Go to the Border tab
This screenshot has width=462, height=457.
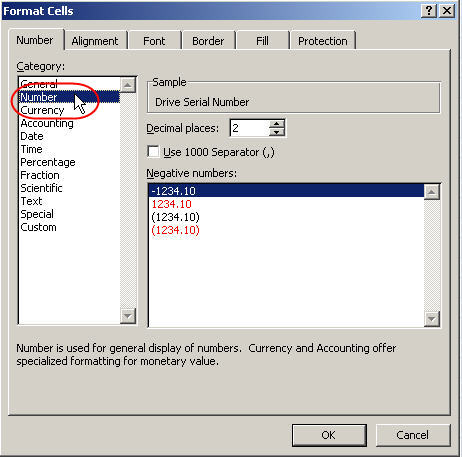coord(208,41)
